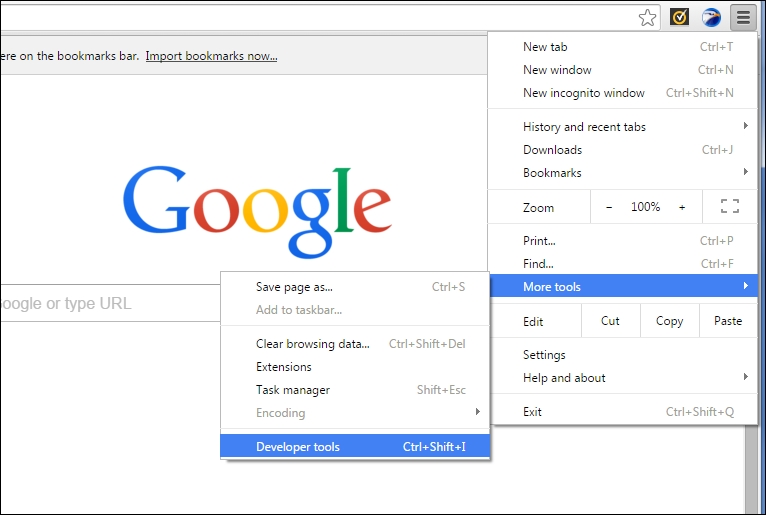This screenshot has width=766, height=515.
Task: Click the blue eagle extension icon
Action: pos(711,17)
